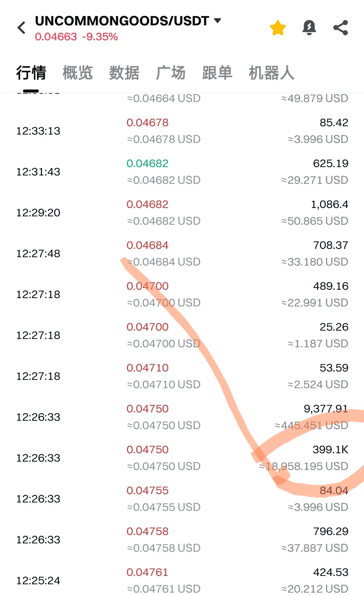Select the 行情 tab
Screen dimensions: 364x595
click(x=31, y=73)
